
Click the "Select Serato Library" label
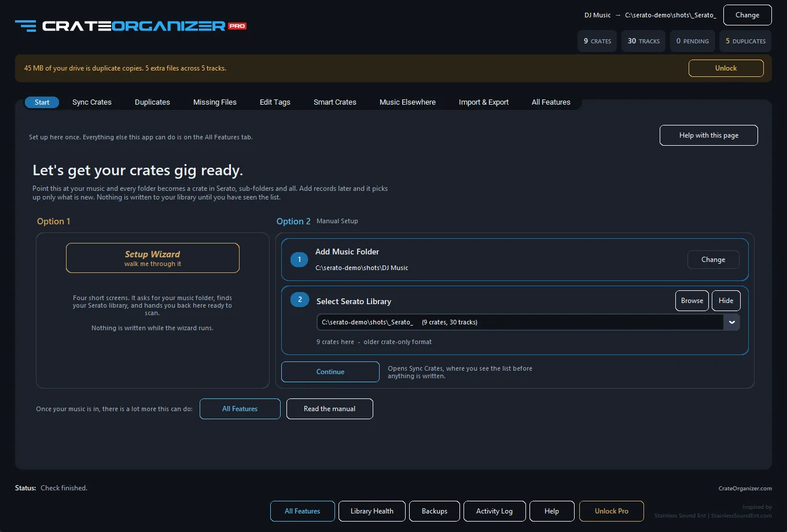(354, 301)
